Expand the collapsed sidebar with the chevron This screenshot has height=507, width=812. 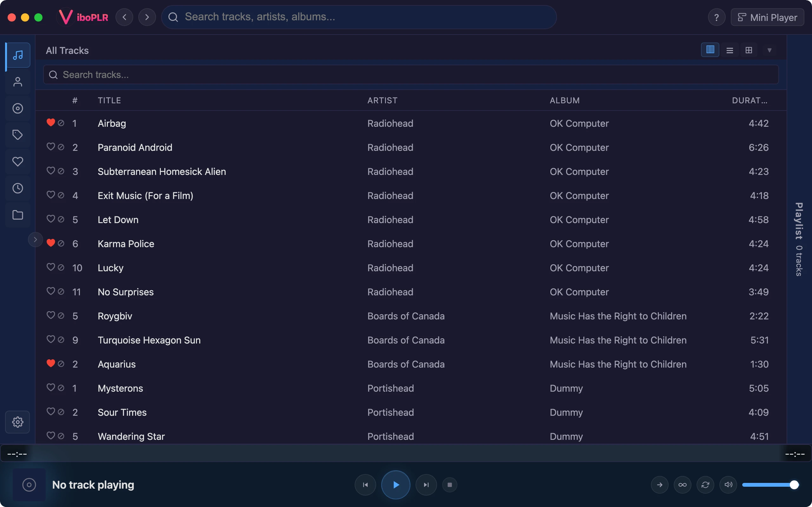(35, 239)
